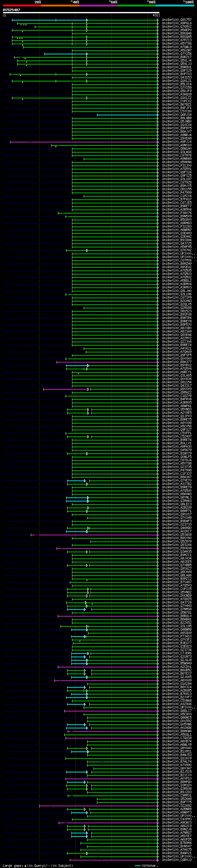Select the UniRef100_A9CWY3 label
The width and height of the screenshot is (197, 868).
click(176, 823)
